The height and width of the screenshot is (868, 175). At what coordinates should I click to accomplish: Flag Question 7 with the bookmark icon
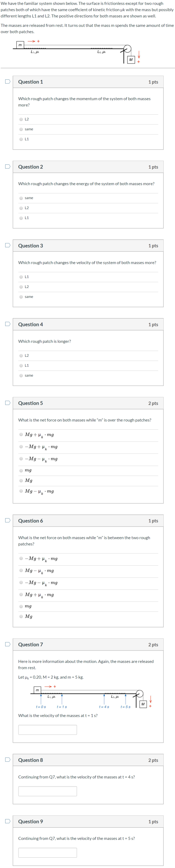(x=7, y=644)
